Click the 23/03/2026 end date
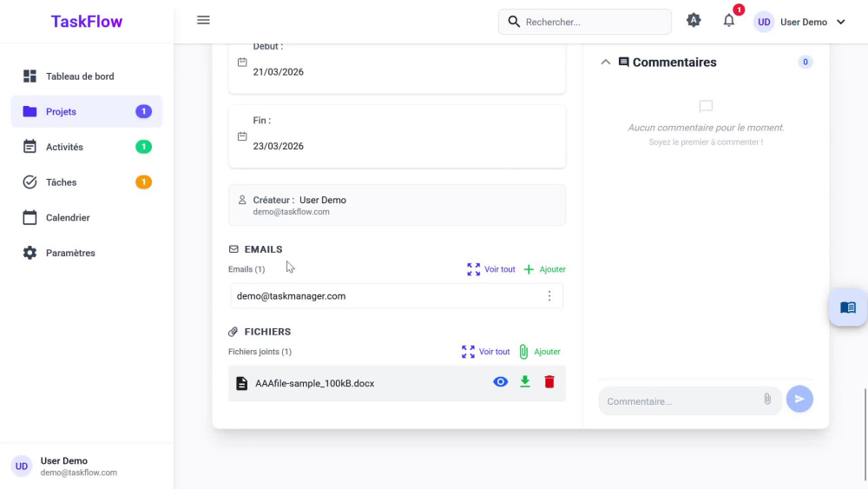This screenshot has width=868, height=489. (279, 146)
